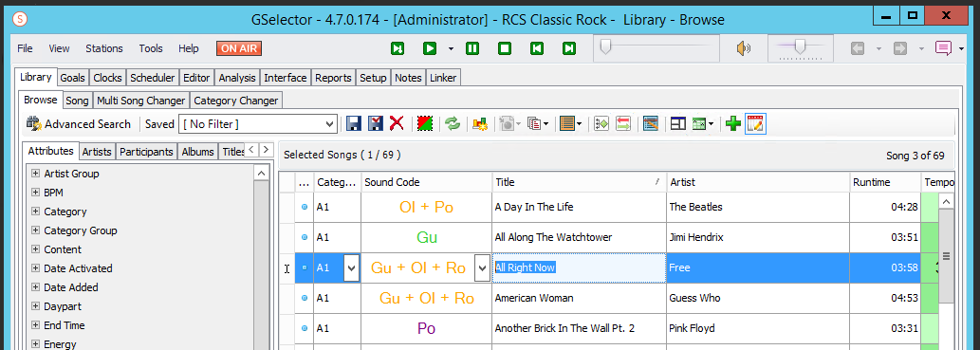
Task: Click the save-as floppy with checkmark icon
Action: (375, 123)
